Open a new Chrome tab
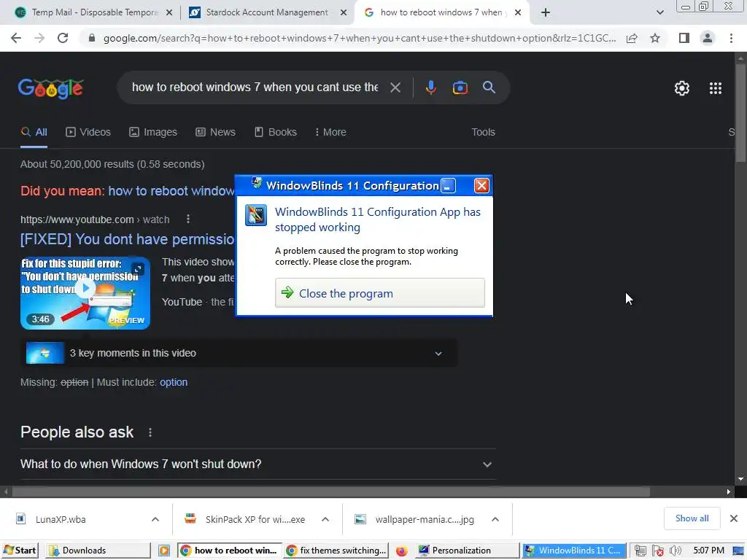Viewport: 747px width, 560px height. pos(546,13)
